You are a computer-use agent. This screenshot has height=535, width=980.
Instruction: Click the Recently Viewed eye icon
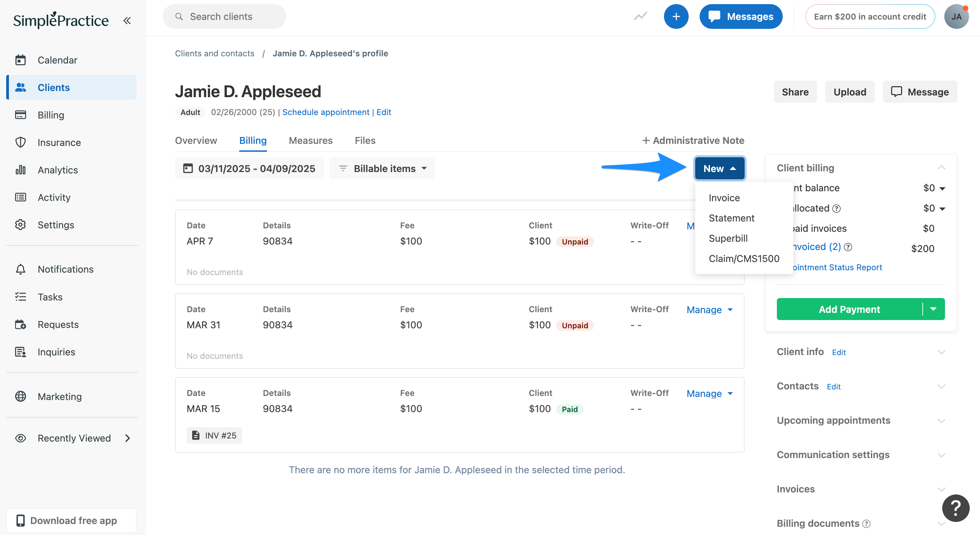click(21, 438)
